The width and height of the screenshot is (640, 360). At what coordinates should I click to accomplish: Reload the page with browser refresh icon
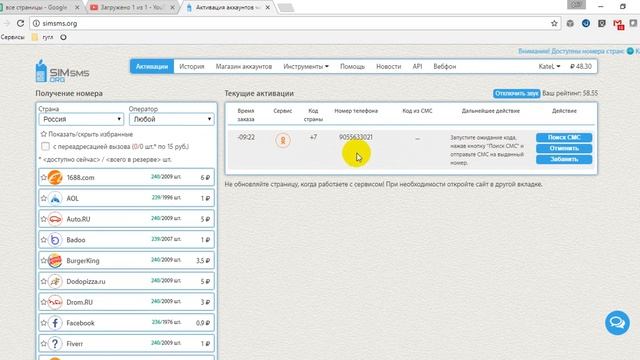[x=20, y=23]
